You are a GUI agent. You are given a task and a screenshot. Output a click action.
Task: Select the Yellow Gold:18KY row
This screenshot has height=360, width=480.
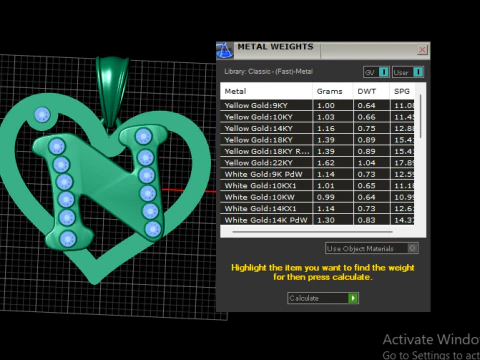[317, 140]
